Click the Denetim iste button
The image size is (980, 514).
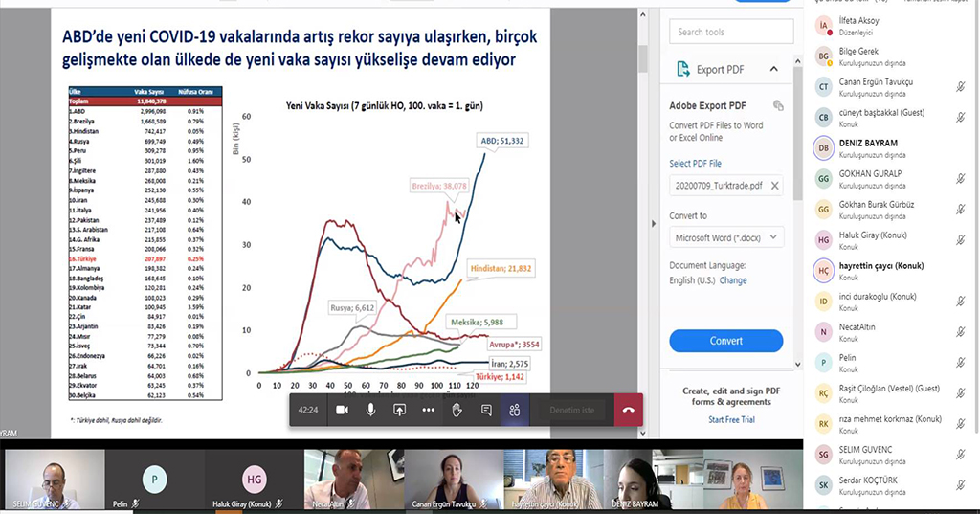pos(572,411)
